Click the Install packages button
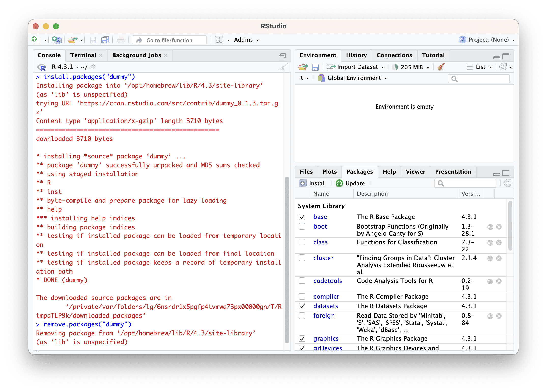 313,183
